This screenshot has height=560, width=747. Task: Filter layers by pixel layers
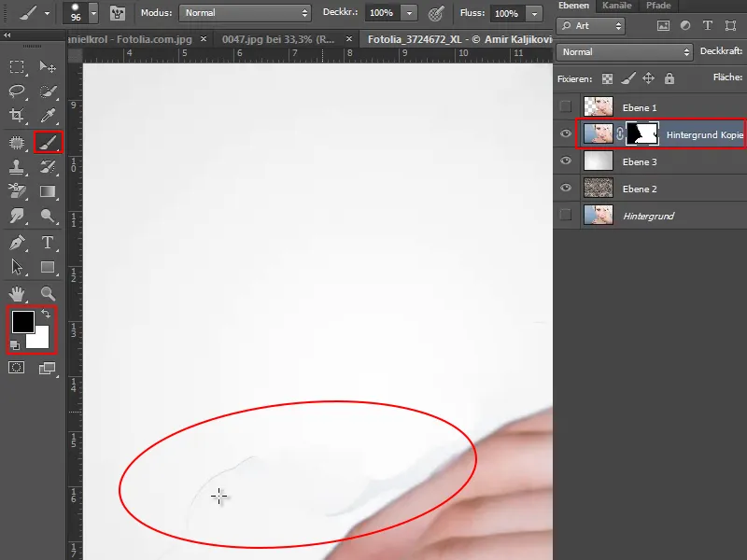coord(663,26)
